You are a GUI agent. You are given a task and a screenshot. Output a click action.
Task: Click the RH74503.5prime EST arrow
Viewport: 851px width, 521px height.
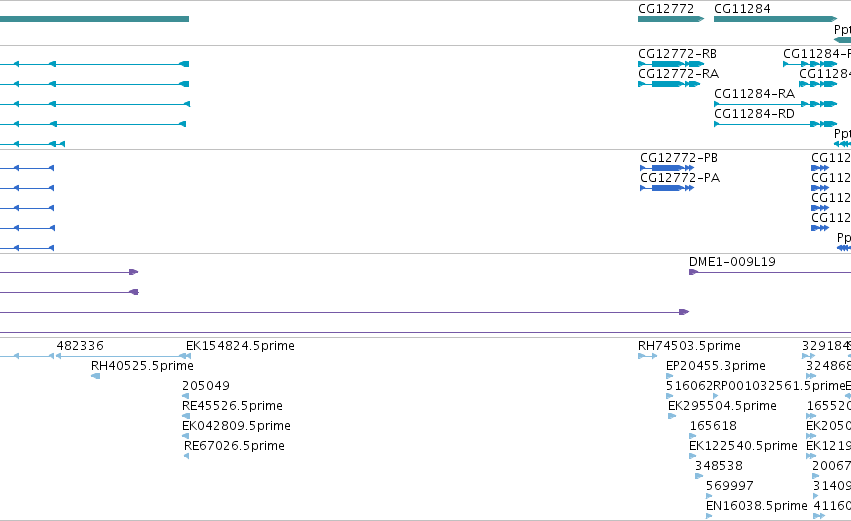click(x=647, y=356)
